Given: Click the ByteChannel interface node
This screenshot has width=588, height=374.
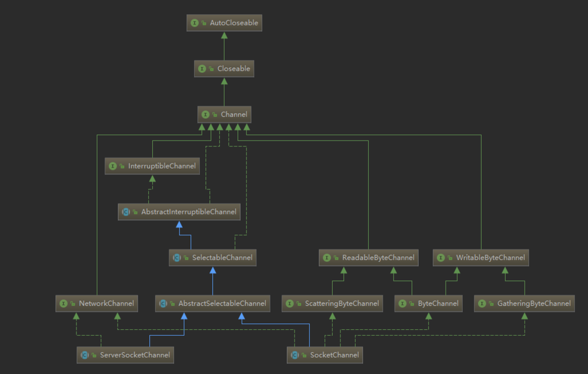Looking at the screenshot, I should [429, 303].
